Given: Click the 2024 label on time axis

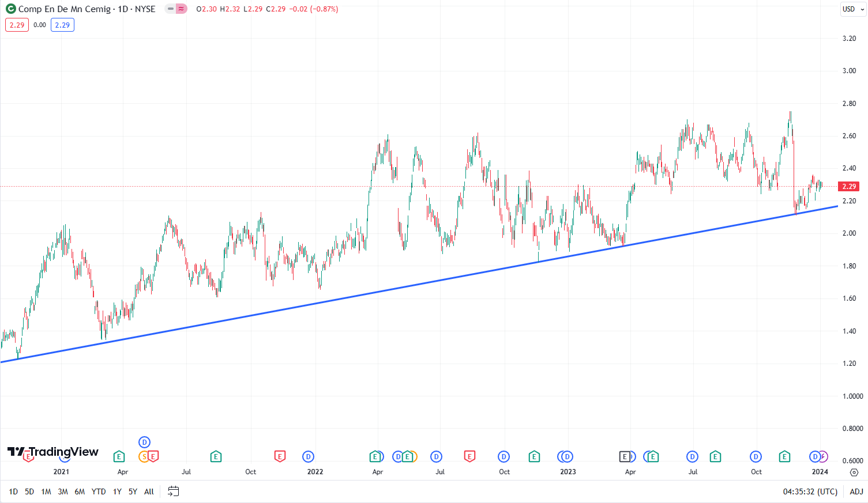Looking at the screenshot, I should 820,472.
